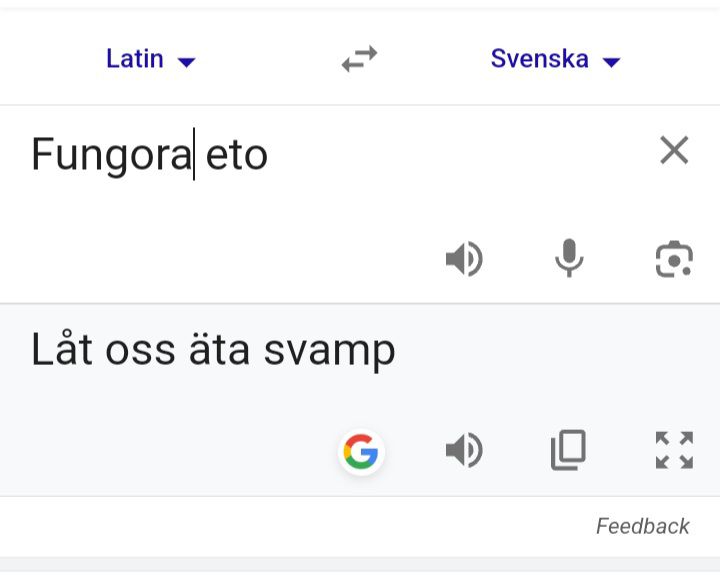The width and height of the screenshot is (720, 575).
Task: Show the translation in fullscreen
Action: 674,451
